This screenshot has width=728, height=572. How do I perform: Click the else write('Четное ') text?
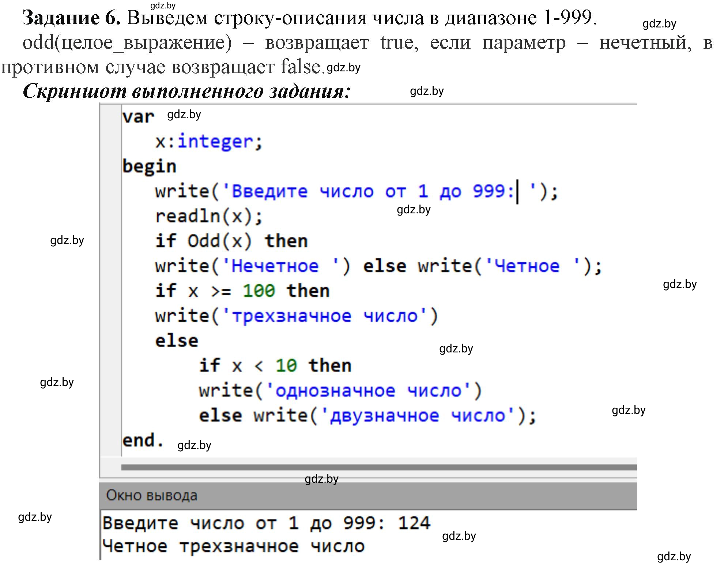coord(482,266)
